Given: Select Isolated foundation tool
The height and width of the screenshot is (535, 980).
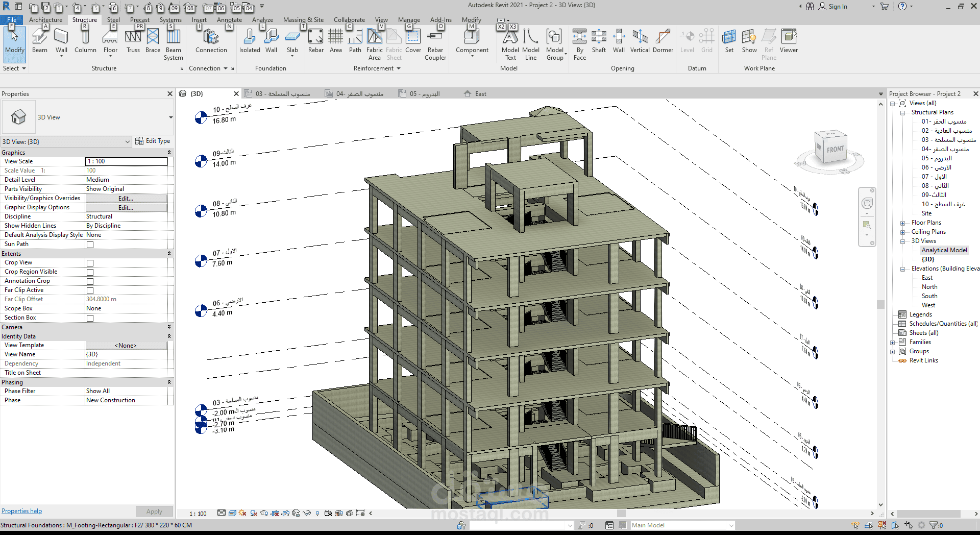Looking at the screenshot, I should point(250,41).
